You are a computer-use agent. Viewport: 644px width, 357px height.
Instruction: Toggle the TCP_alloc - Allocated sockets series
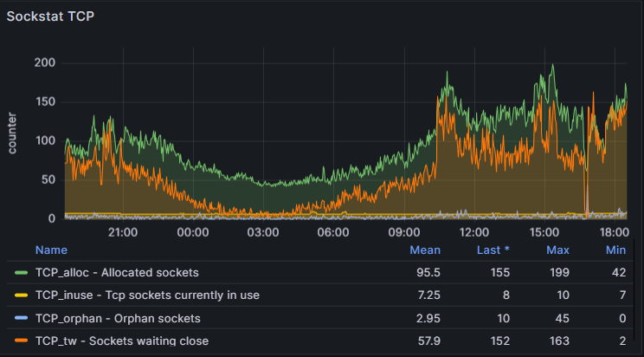[117, 272]
